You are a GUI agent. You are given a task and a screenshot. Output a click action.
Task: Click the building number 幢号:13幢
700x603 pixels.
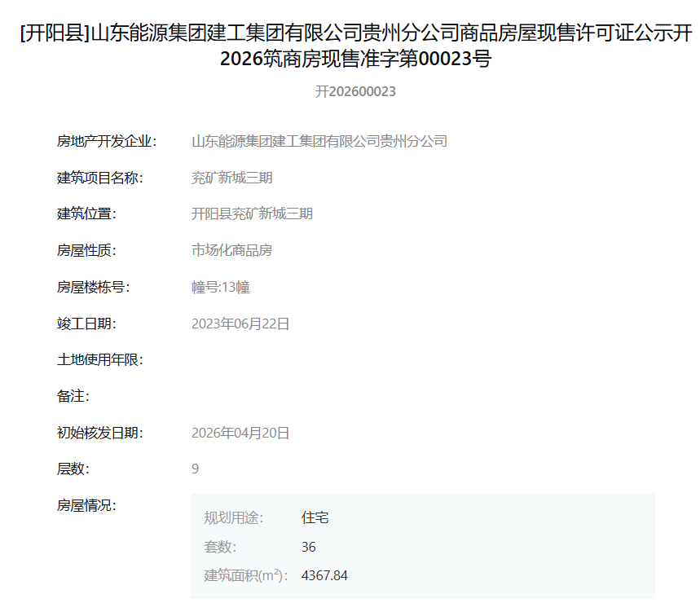220,287
